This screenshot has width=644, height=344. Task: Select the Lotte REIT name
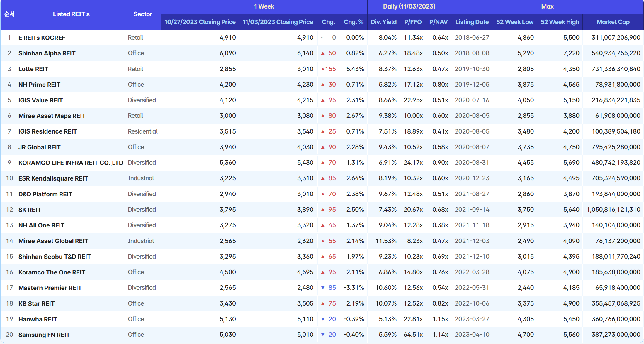33,69
